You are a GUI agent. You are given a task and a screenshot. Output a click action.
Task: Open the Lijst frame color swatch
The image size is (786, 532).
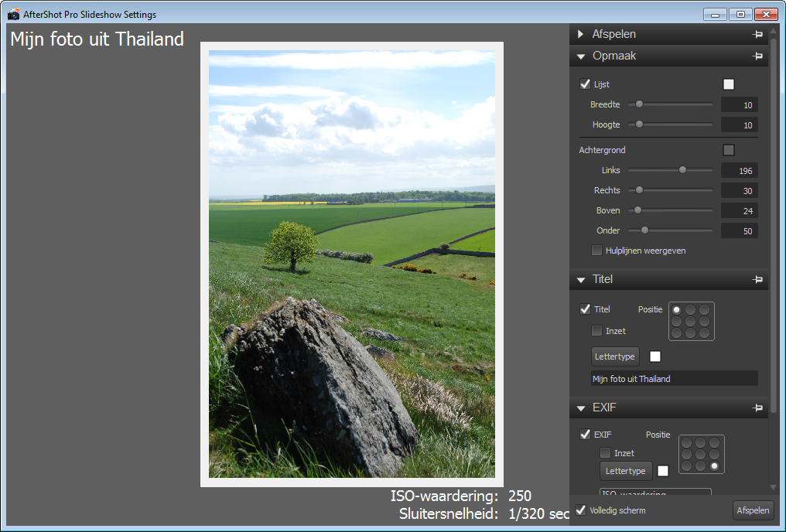tap(728, 84)
